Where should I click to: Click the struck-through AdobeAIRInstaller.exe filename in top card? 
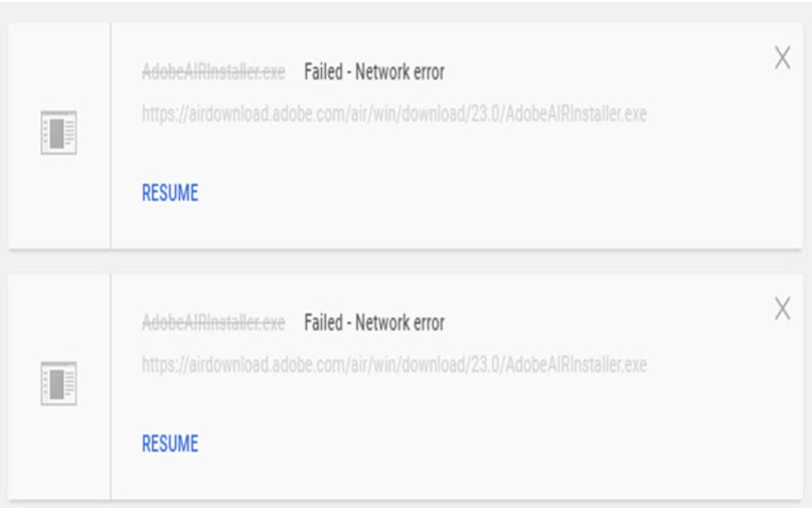213,72
